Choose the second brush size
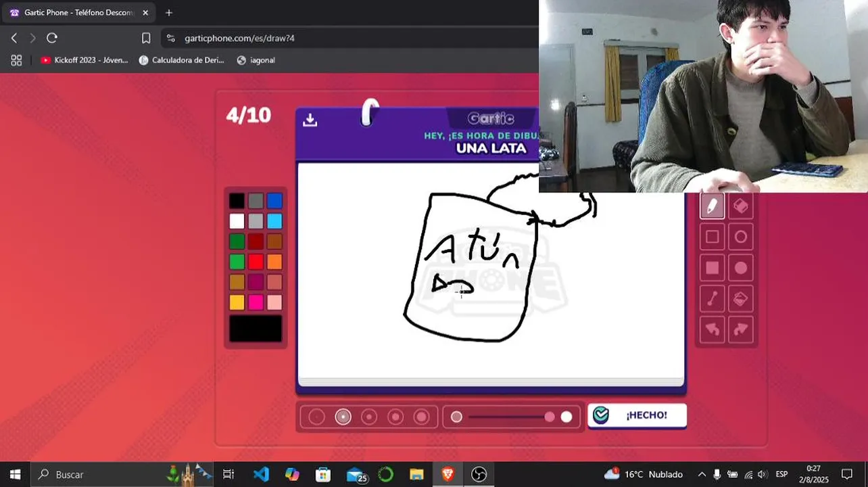Image resolution: width=868 pixels, height=487 pixels. [343, 417]
